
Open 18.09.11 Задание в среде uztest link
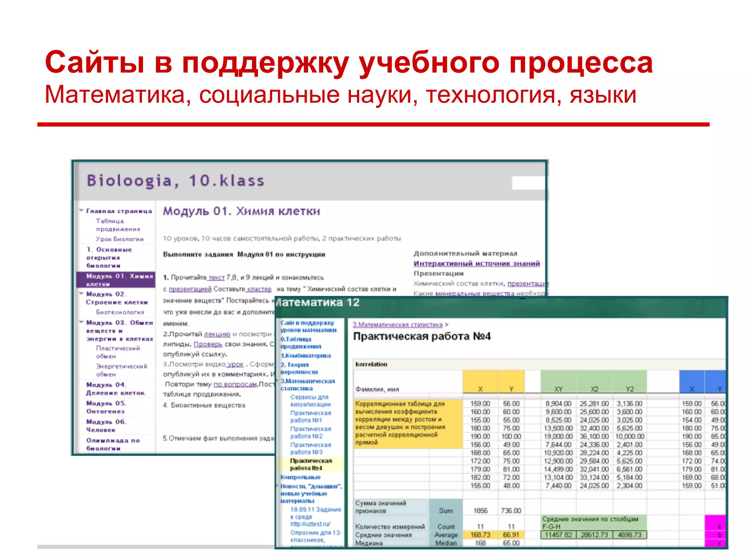pos(316,517)
